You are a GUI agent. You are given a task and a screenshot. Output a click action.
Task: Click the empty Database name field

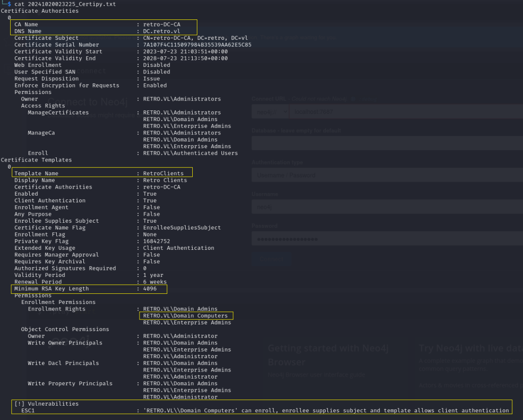click(387, 143)
